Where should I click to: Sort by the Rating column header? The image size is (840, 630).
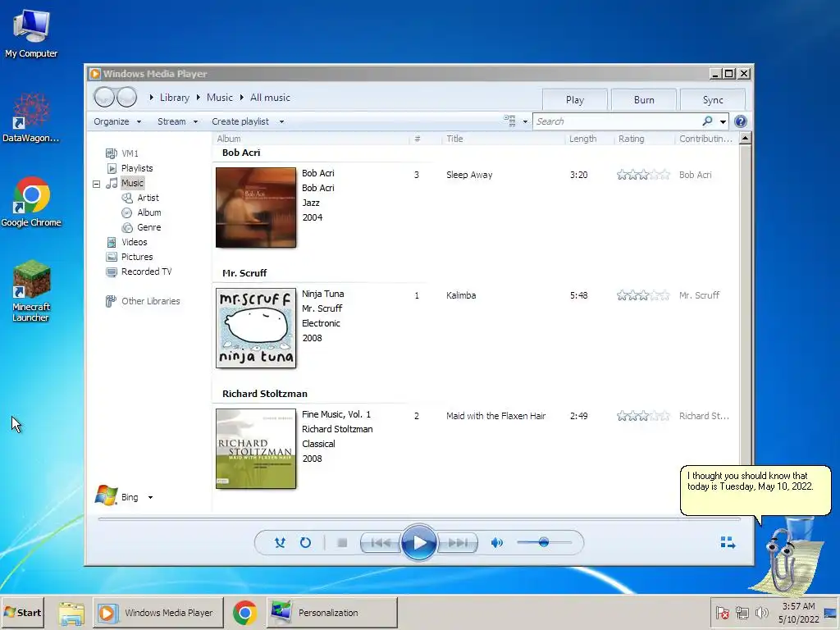(631, 139)
